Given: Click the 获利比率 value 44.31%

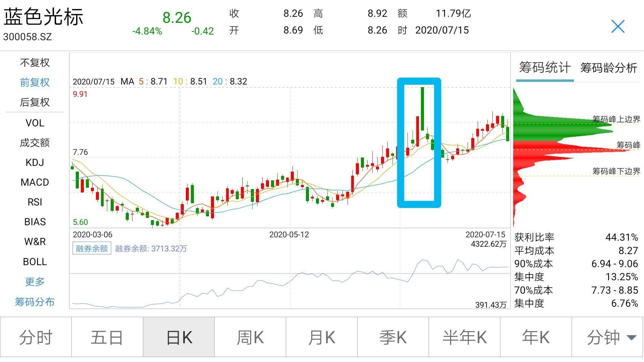Looking at the screenshot, I should click(x=622, y=237).
